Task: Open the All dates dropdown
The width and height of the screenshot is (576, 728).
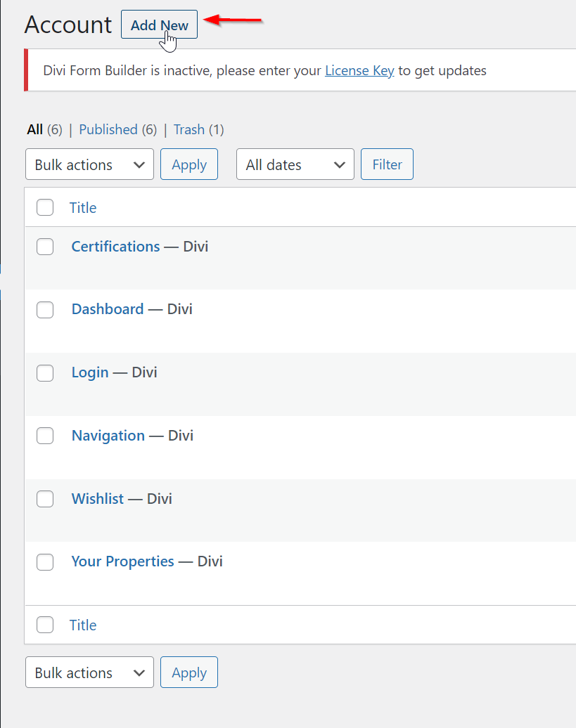Action: pyautogui.click(x=295, y=164)
